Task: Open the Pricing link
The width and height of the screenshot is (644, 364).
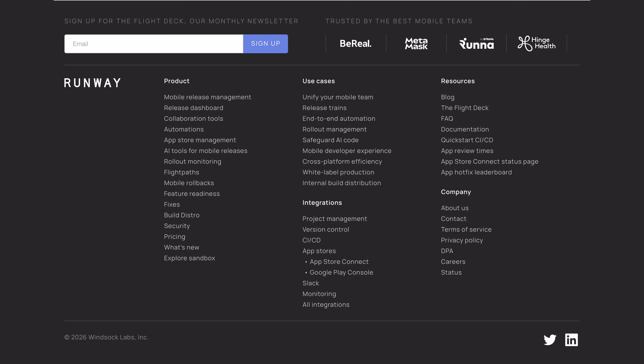Action: coord(174,237)
